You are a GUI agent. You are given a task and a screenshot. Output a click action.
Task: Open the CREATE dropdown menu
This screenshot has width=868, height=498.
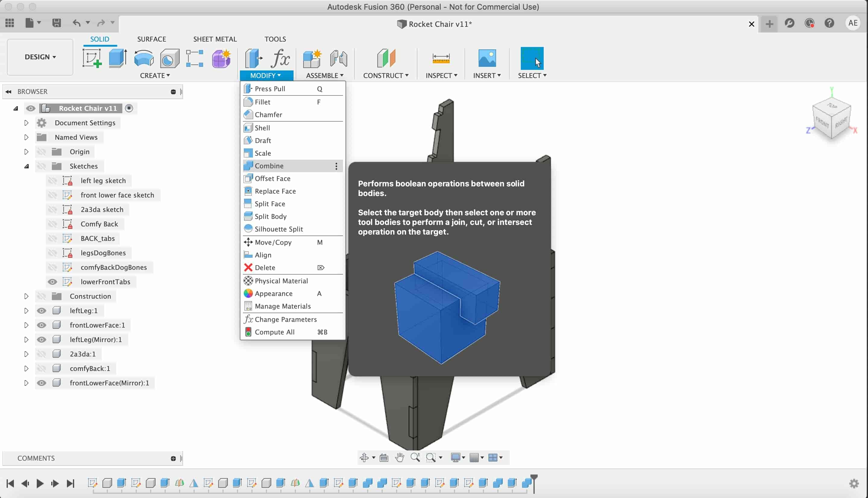[155, 75]
